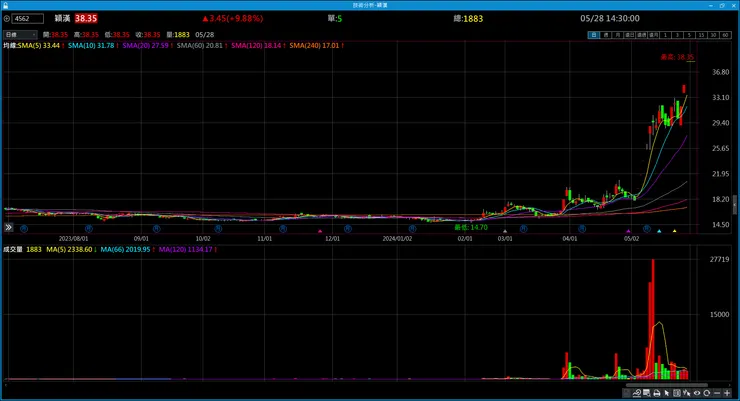
Task: Click the 最高: 38.35 high price label
Action: click(x=677, y=57)
